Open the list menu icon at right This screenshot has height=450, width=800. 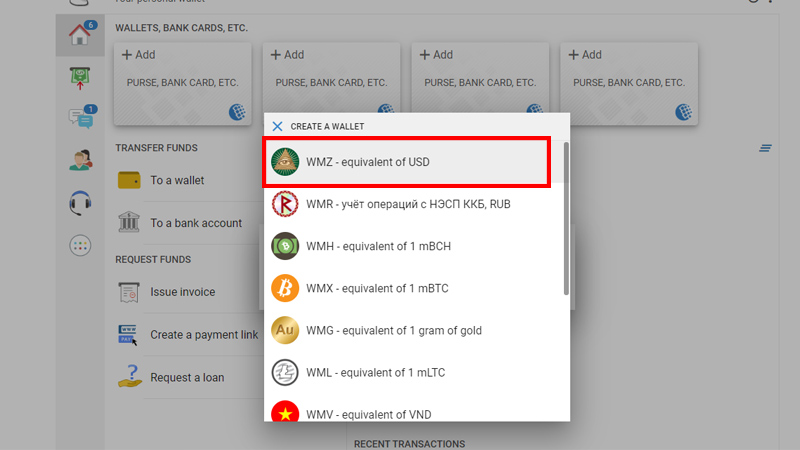(x=765, y=148)
